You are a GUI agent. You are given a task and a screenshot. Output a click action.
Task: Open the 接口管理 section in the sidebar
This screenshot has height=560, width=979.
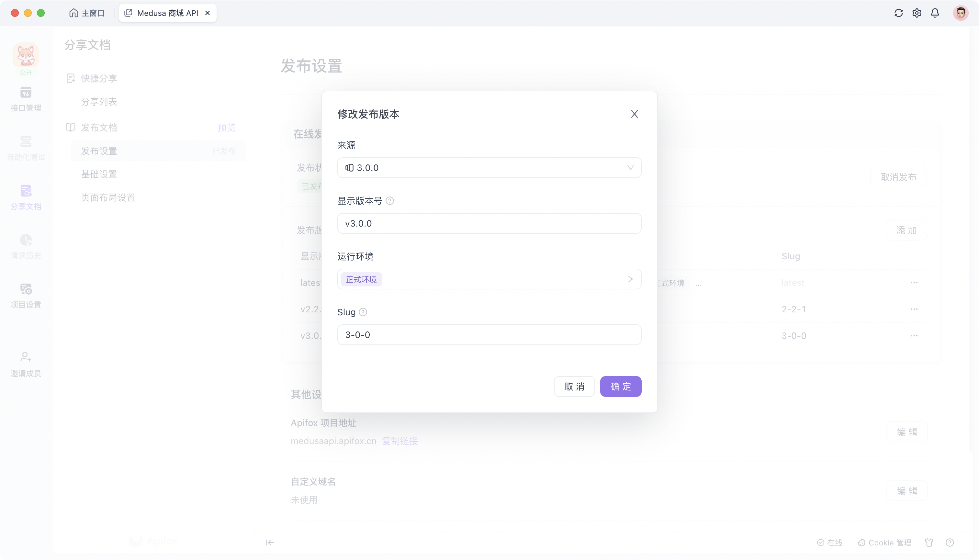[25, 99]
